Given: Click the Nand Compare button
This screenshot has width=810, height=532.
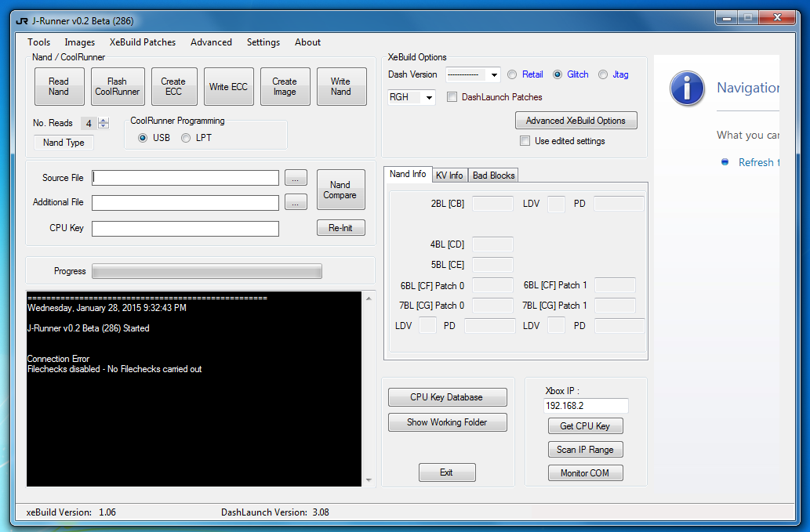Looking at the screenshot, I should (x=340, y=190).
